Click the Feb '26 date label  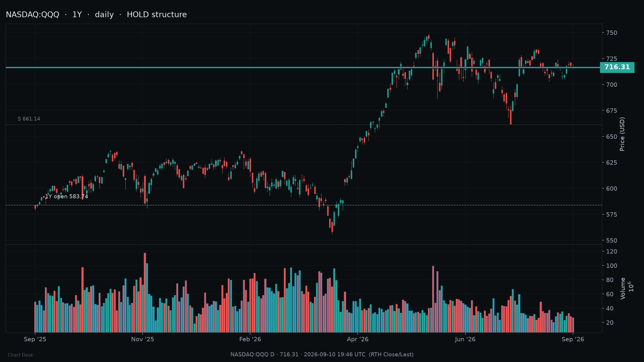coord(250,339)
